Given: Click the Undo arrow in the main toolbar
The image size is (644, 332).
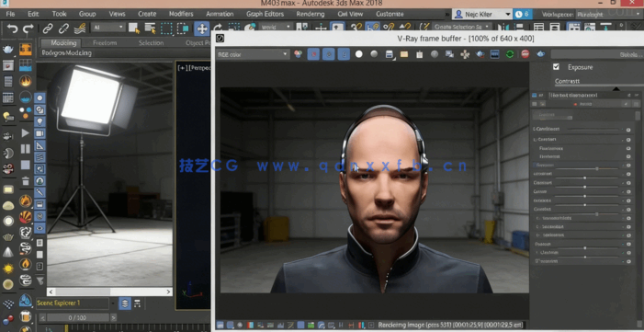Looking at the screenshot, I should pos(12,29).
